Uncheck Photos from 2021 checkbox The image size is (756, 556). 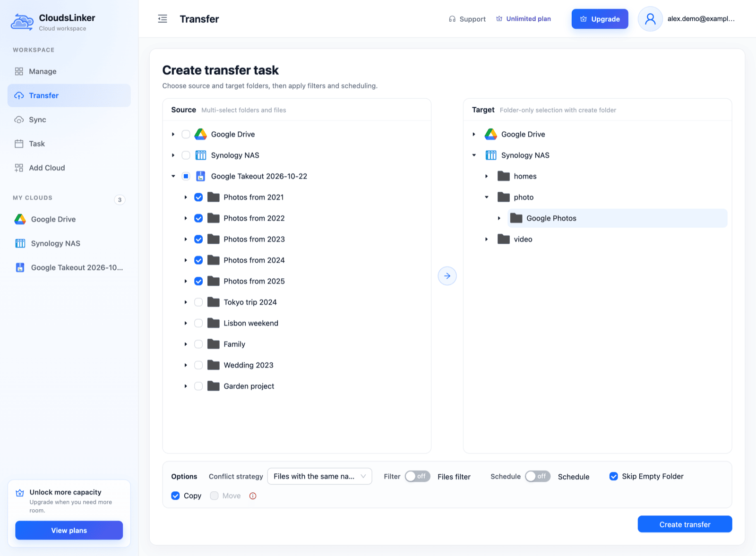[198, 197]
